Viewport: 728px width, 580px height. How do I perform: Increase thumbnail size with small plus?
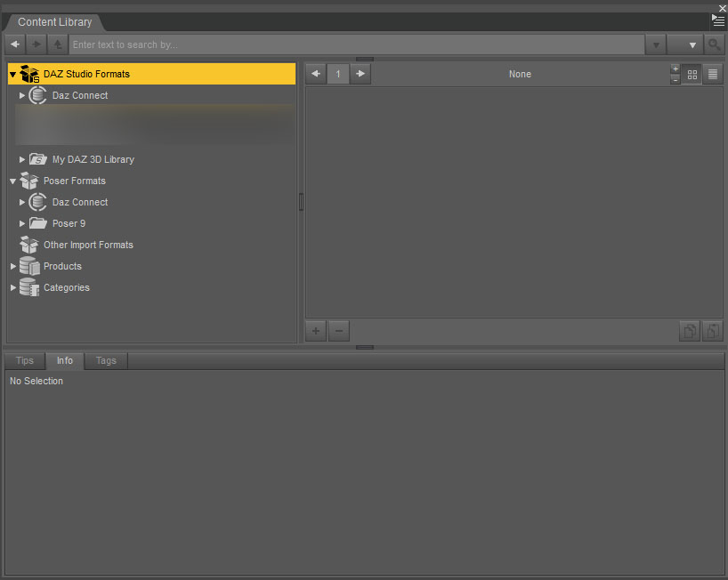675,69
